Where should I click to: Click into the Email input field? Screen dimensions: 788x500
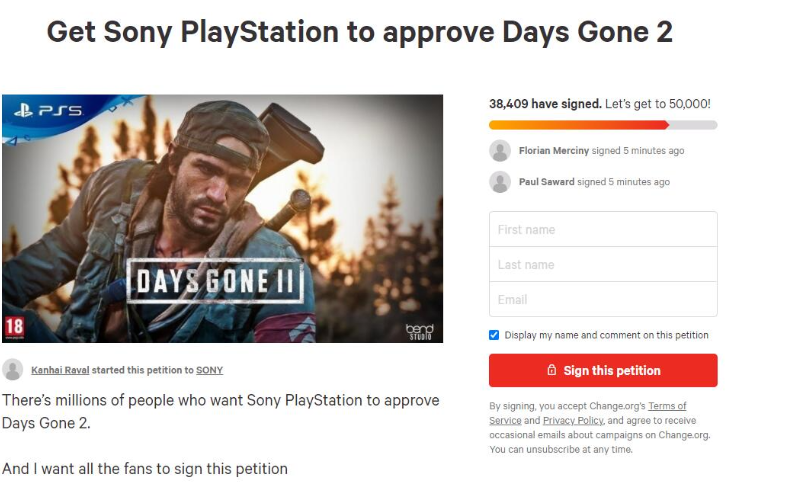pos(602,299)
